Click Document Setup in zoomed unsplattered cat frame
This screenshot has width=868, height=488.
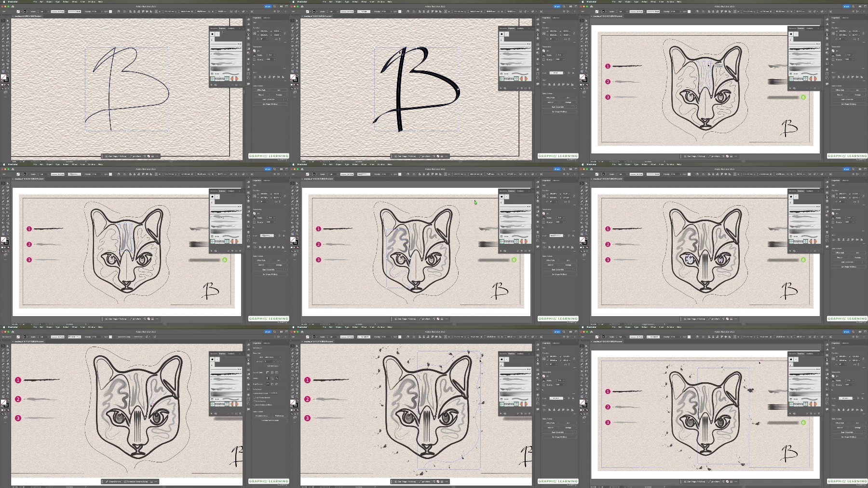coord(261,416)
